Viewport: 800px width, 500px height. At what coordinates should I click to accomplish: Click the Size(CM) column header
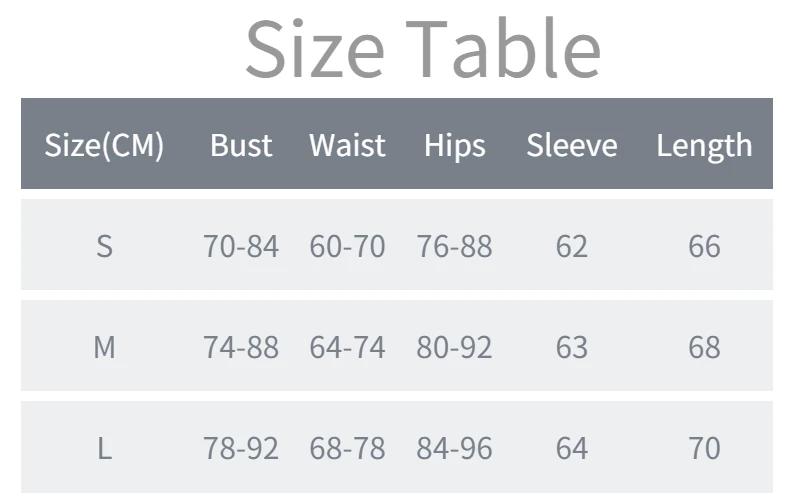[x=104, y=145]
